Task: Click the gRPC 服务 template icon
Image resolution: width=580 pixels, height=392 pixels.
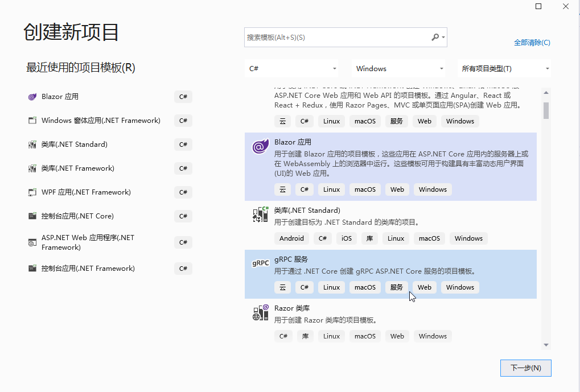Action: (260, 262)
